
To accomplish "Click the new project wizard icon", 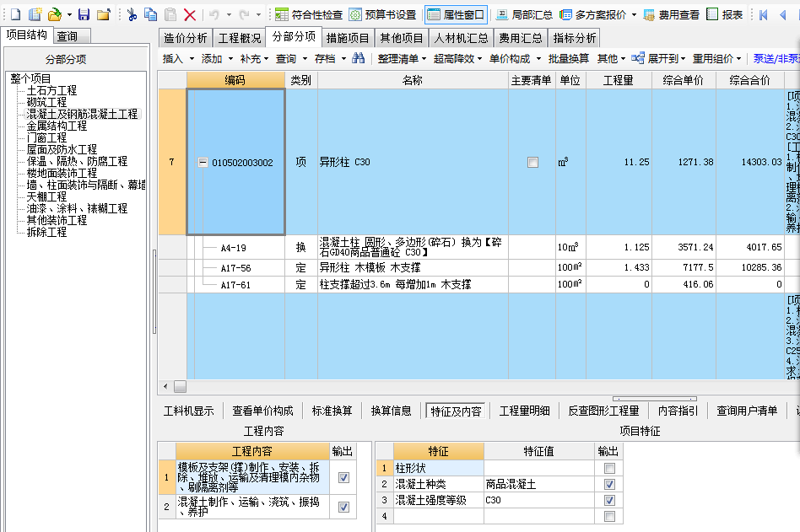I will [35, 14].
